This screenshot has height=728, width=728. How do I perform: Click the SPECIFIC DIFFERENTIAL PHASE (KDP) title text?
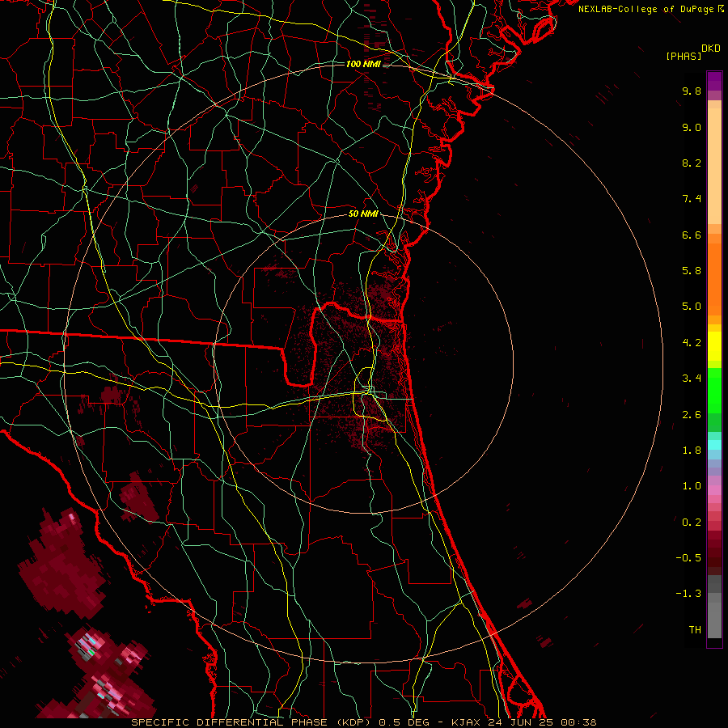pyautogui.click(x=252, y=722)
